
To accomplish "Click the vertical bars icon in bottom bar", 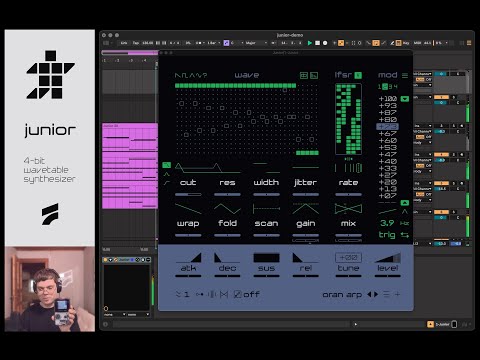I will (212, 294).
